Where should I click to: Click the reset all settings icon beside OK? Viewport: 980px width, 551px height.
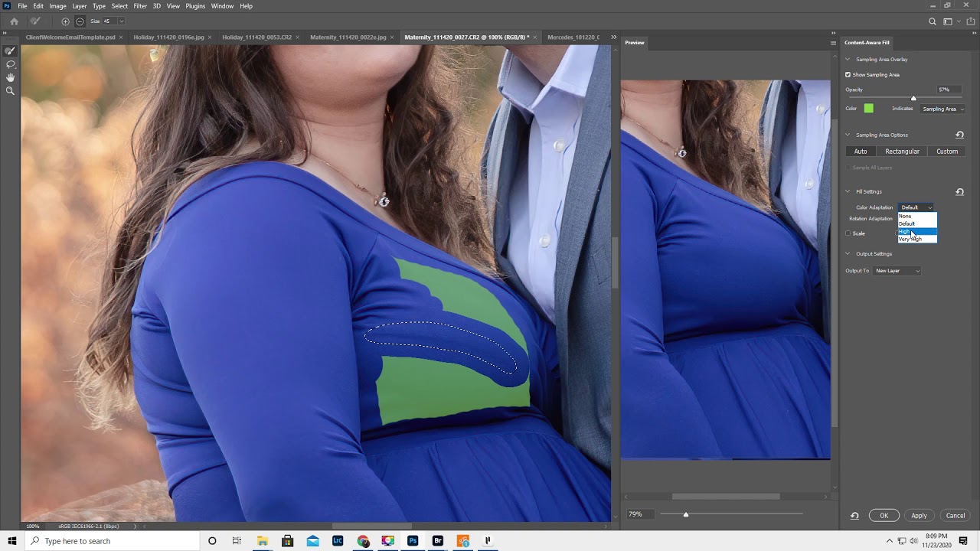click(854, 516)
